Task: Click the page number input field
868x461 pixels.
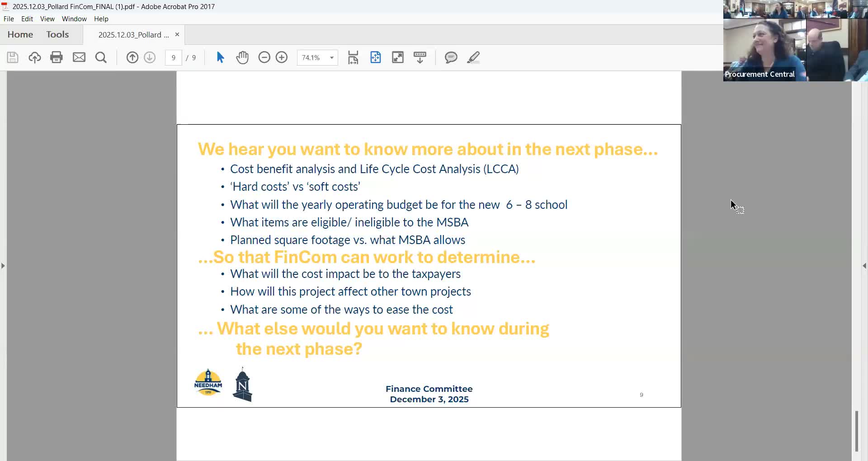Action: point(174,57)
